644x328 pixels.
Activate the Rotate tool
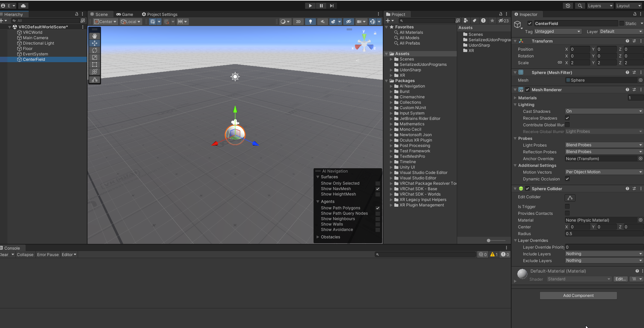point(95,50)
